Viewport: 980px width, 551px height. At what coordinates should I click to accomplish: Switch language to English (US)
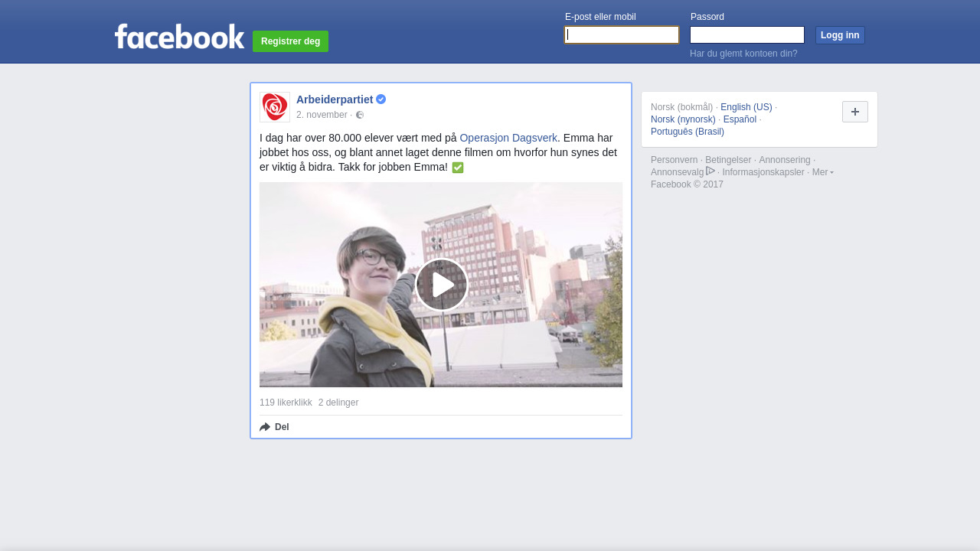click(746, 107)
